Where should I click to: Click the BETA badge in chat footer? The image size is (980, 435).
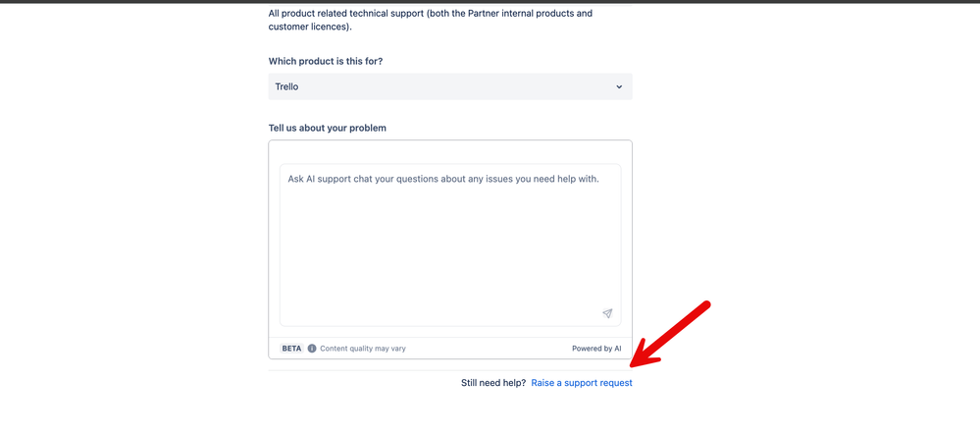coord(291,348)
